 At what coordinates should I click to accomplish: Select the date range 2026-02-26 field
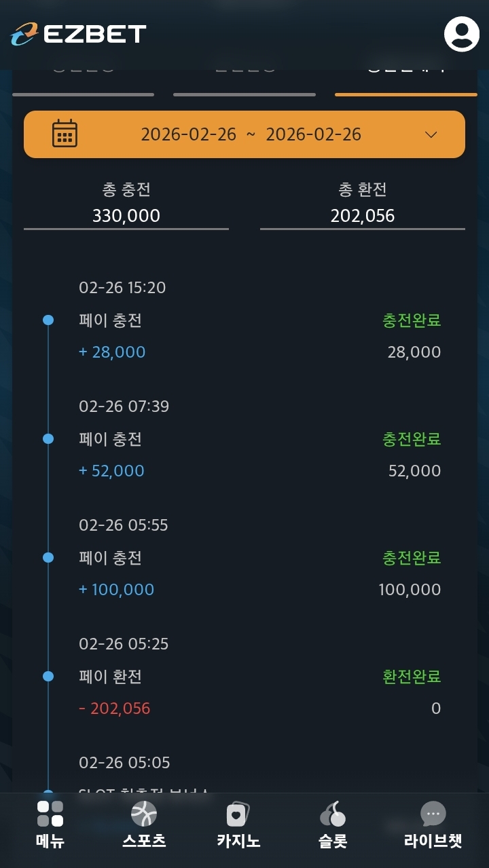(x=251, y=134)
